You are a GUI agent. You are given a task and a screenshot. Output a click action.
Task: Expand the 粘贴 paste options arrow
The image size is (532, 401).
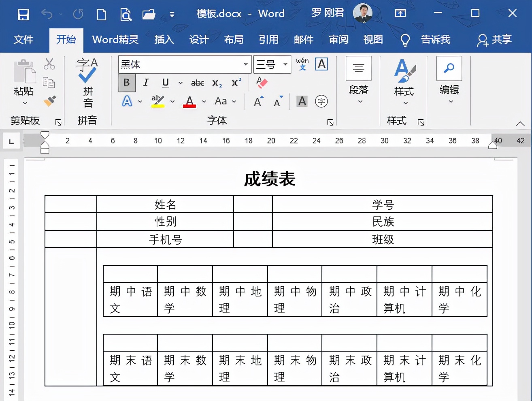(x=25, y=103)
